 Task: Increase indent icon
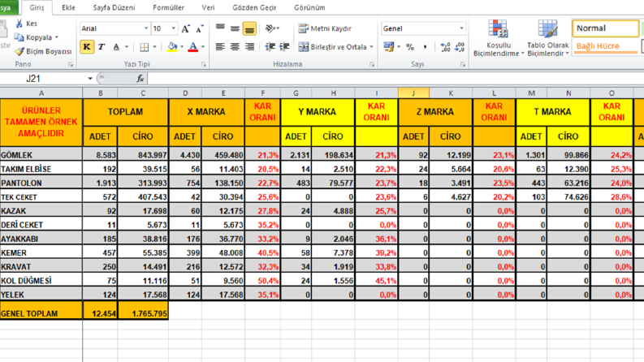284,47
